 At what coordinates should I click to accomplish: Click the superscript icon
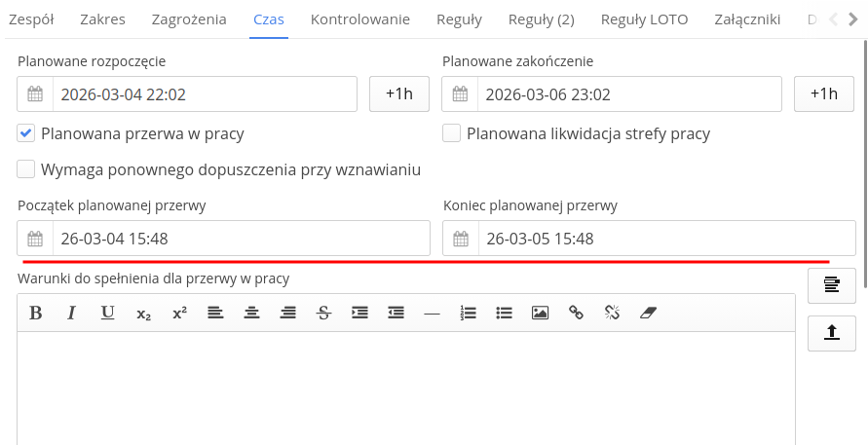[179, 313]
